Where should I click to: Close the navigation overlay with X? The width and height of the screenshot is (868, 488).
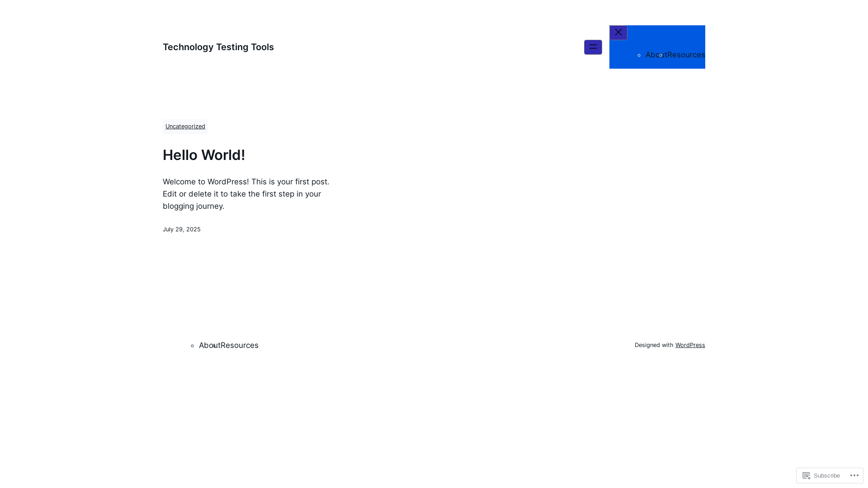click(x=618, y=33)
